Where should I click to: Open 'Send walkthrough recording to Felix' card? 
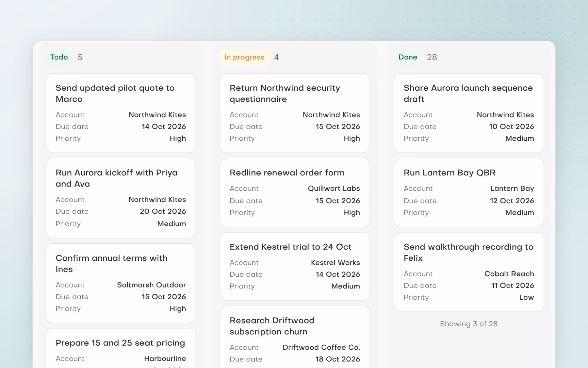point(469,272)
